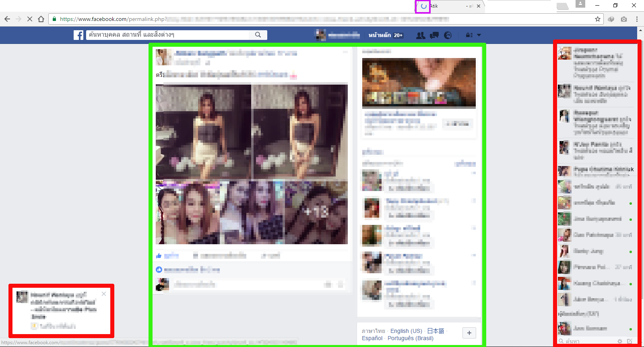Open a new browser tab
644x347 pixels.
[562, 6]
